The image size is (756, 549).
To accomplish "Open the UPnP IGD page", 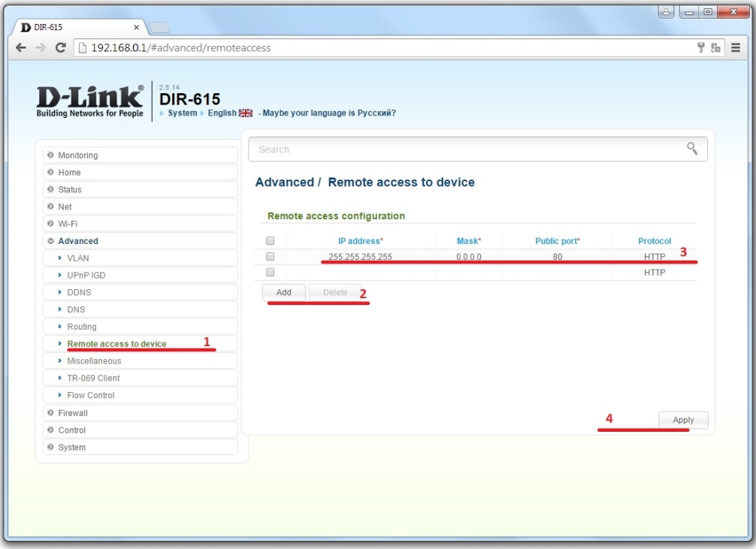I will 140,275.
